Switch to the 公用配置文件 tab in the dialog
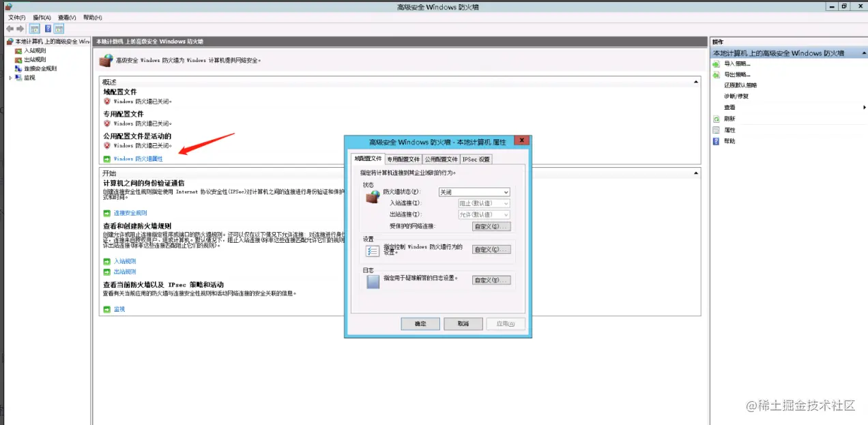This screenshot has height=425, width=868. pos(441,159)
